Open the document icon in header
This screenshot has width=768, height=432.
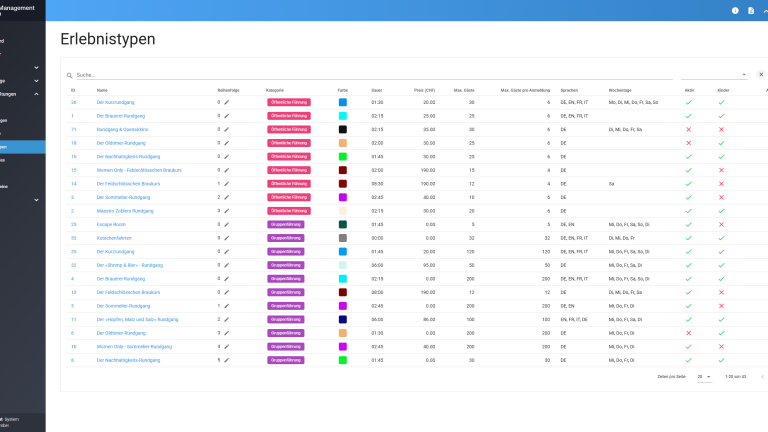click(x=751, y=10)
